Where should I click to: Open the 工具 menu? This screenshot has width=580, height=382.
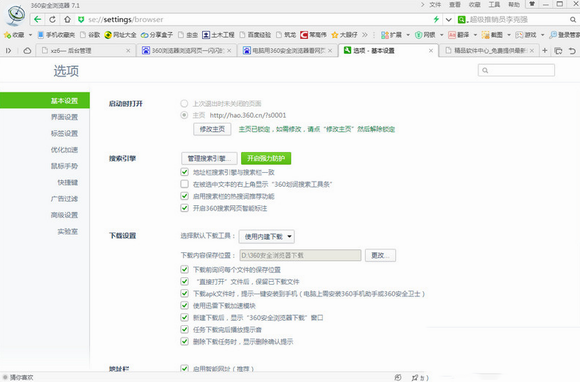(494, 4)
